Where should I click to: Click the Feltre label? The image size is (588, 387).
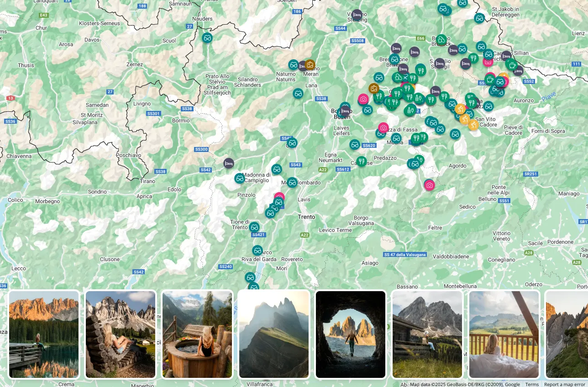[435, 228]
